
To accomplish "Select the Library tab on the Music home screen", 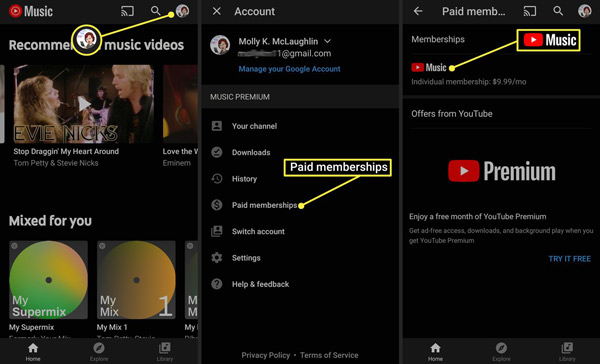I will click(165, 351).
